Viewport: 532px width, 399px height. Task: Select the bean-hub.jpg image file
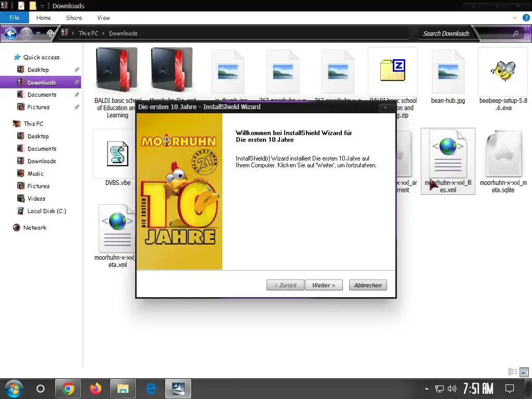[x=448, y=72]
